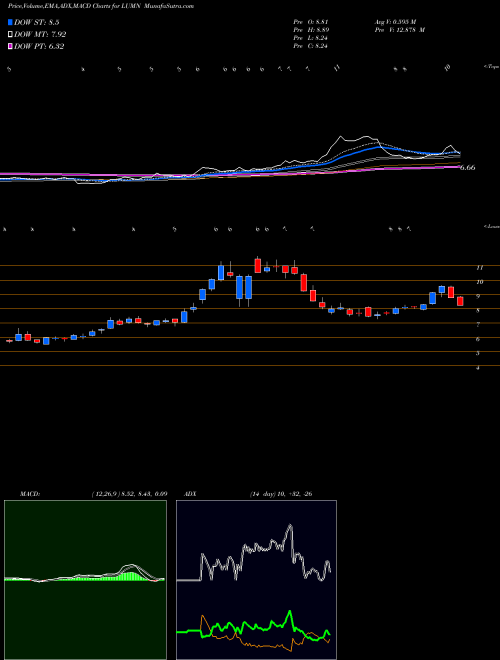This screenshot has width=500, height=660.
Task: Click the 'Pre H: 8.89' value
Action: 311,29
